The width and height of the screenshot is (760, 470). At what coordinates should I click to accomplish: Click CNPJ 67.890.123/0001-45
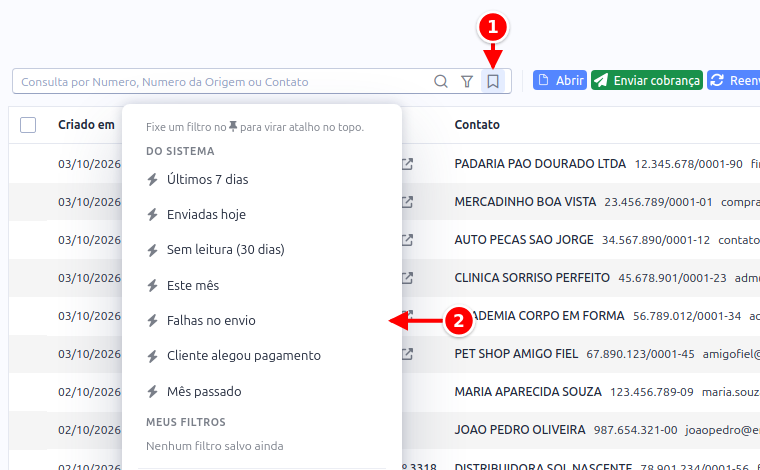[640, 354]
